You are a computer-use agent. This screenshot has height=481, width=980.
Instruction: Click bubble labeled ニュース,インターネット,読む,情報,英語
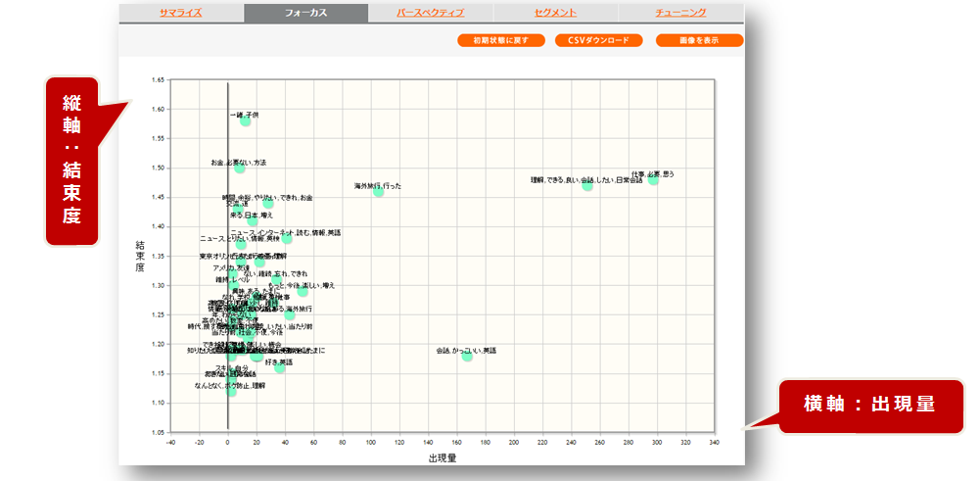point(287,238)
